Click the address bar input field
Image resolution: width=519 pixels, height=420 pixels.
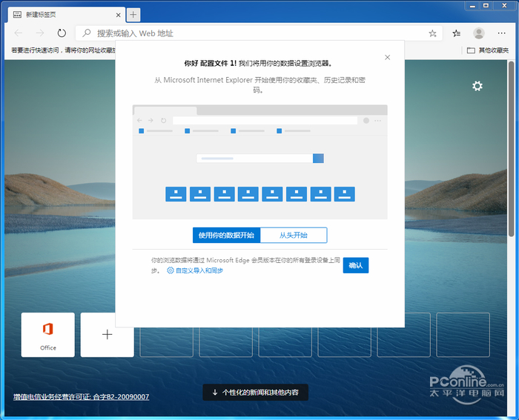tap(259, 33)
